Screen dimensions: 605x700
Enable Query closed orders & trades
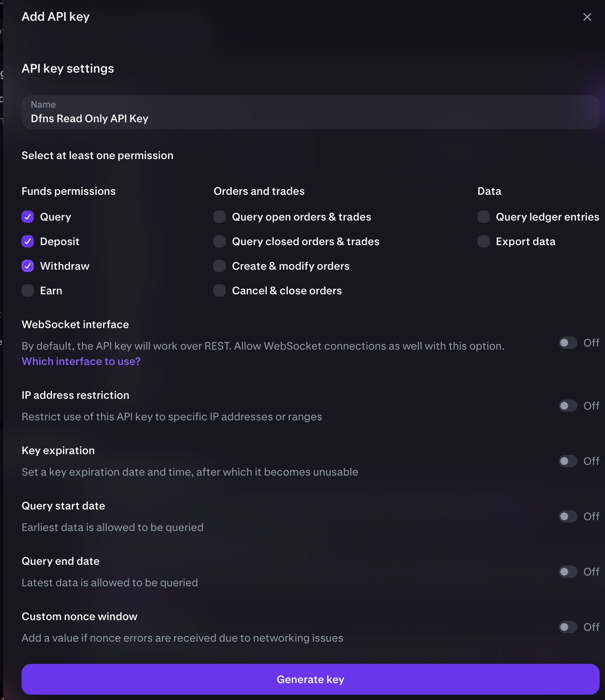click(x=219, y=241)
